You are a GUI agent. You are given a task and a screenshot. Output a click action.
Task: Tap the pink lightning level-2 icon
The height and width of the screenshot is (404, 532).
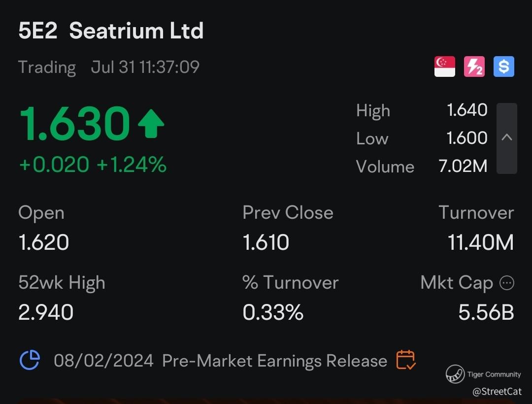tap(474, 67)
